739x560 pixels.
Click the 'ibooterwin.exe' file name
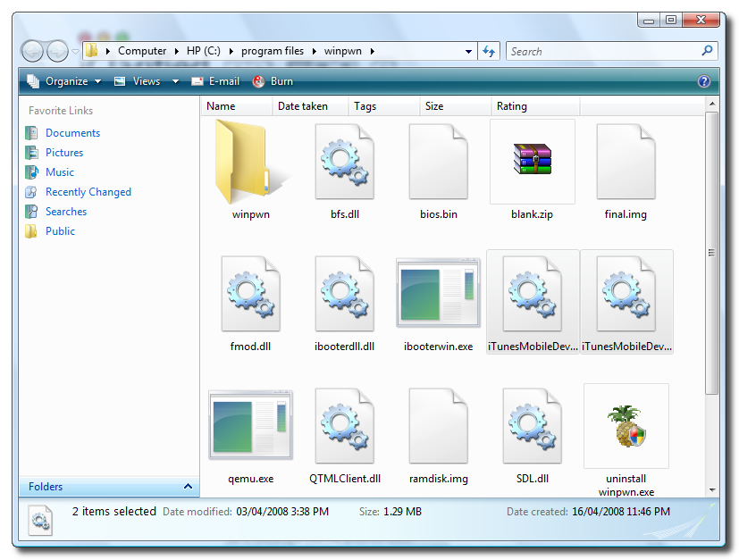coord(439,347)
